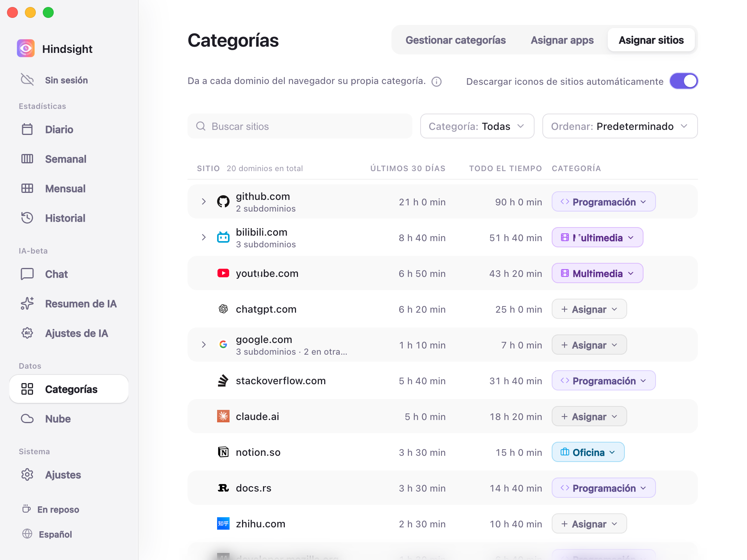
Task: Switch to Asignar apps tab
Action: 562,40
